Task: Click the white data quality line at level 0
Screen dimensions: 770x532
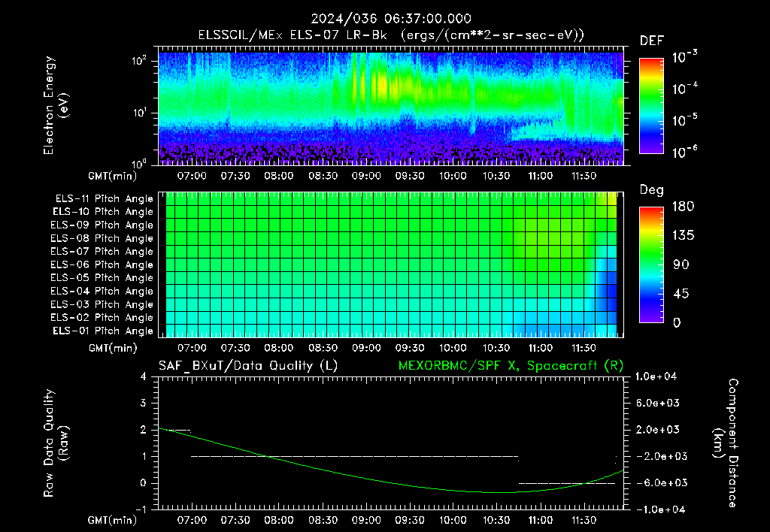Action: tap(567, 483)
